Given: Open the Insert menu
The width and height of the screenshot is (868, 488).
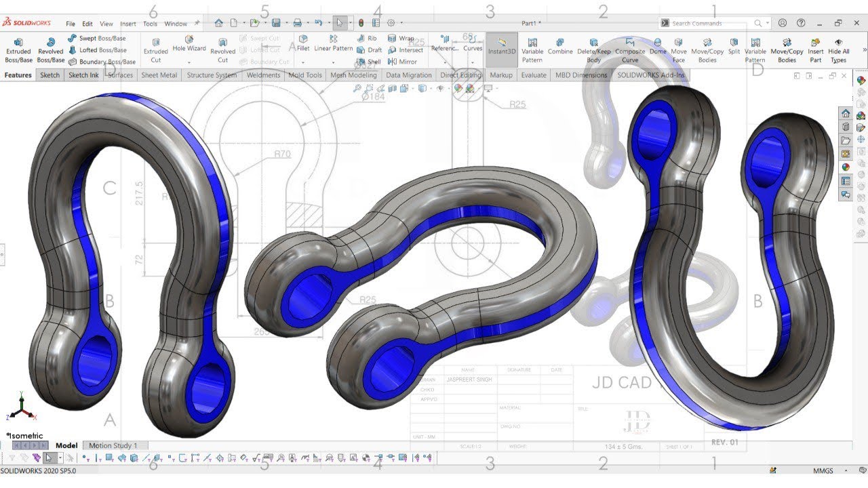Looking at the screenshot, I should click(x=128, y=24).
